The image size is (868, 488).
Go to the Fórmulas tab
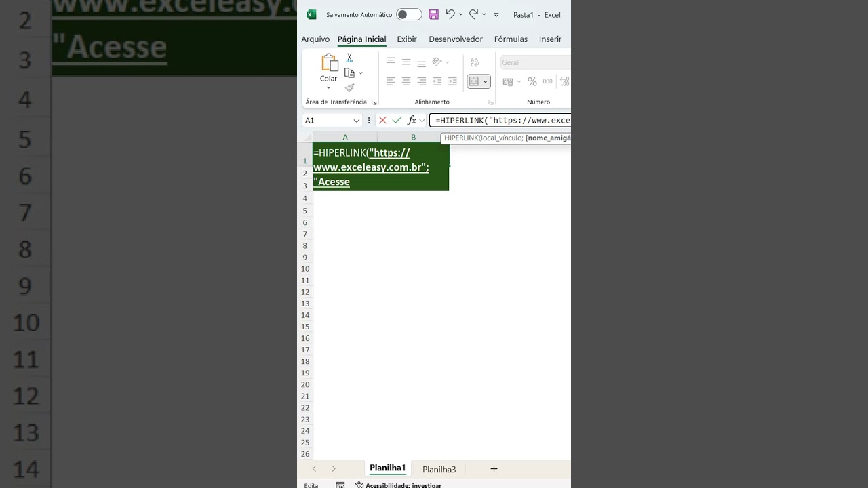(511, 39)
